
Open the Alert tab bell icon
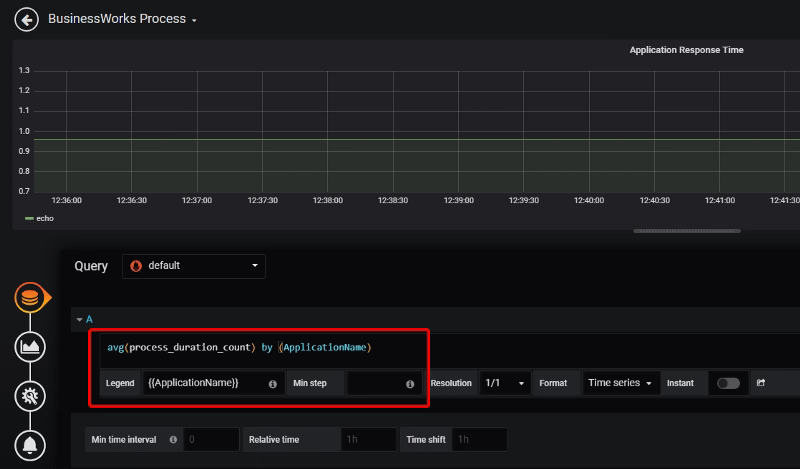30,444
